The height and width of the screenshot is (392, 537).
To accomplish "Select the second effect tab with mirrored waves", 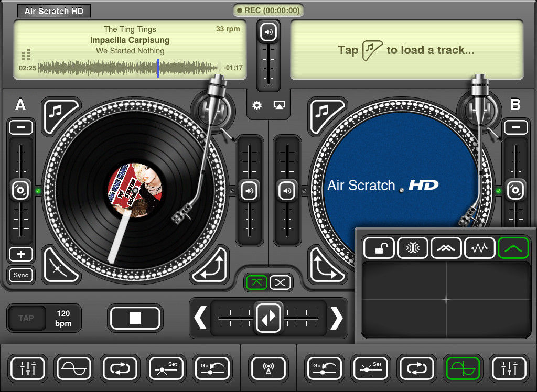I will click(413, 247).
